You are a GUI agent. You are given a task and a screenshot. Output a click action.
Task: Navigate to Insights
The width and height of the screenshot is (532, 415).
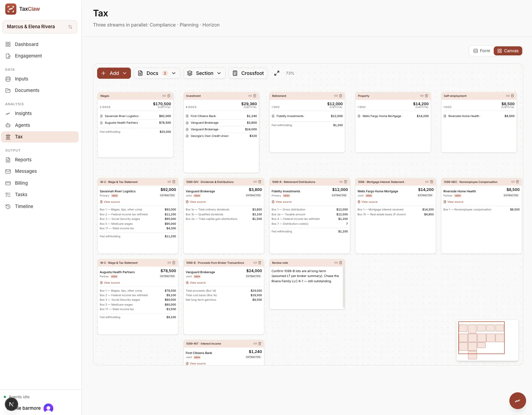click(40, 113)
